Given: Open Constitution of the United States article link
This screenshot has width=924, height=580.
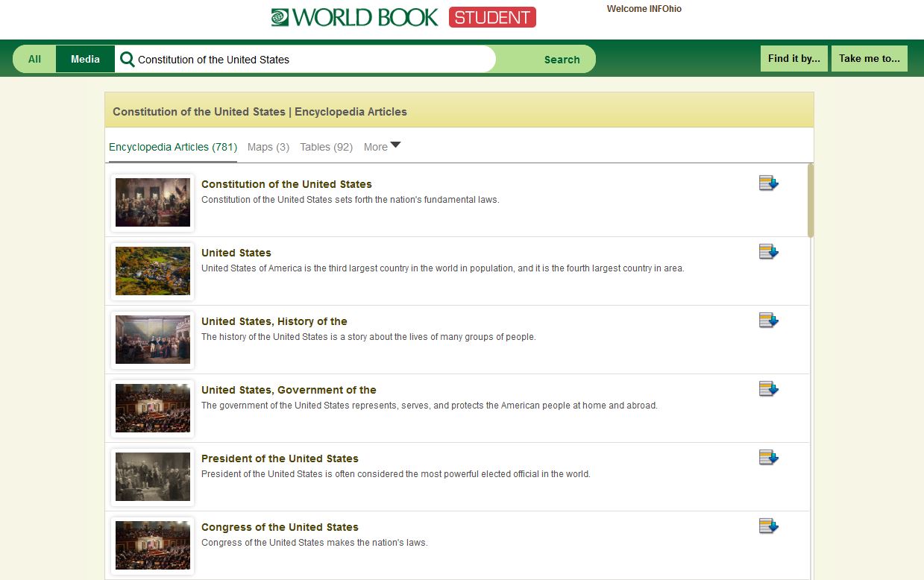Looking at the screenshot, I should click(x=286, y=184).
